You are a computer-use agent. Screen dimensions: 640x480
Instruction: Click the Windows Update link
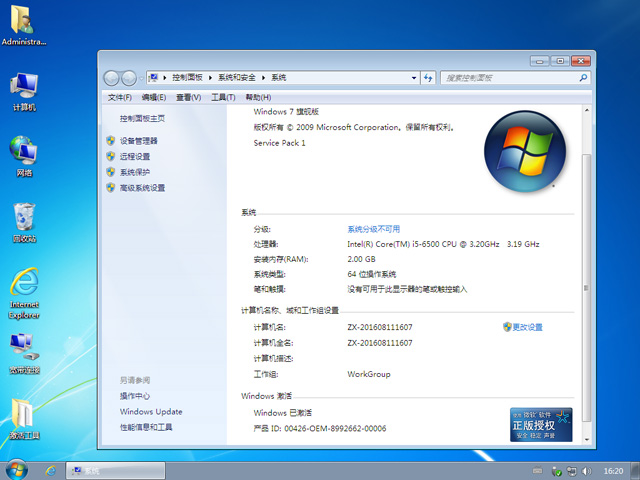point(151,412)
